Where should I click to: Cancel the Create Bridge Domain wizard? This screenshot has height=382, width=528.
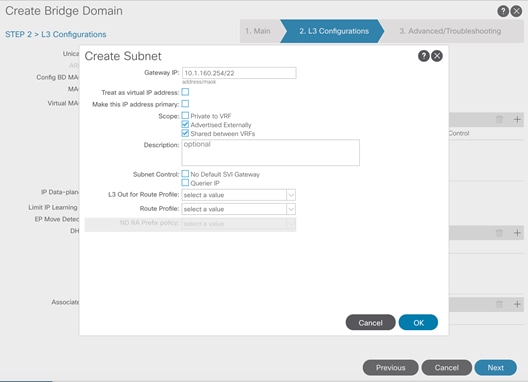(447, 368)
